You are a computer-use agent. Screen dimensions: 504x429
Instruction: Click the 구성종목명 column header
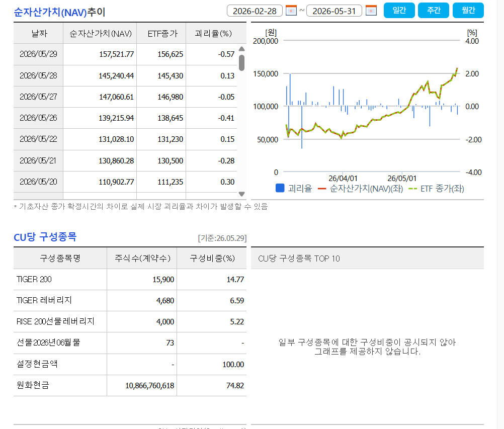60,258
